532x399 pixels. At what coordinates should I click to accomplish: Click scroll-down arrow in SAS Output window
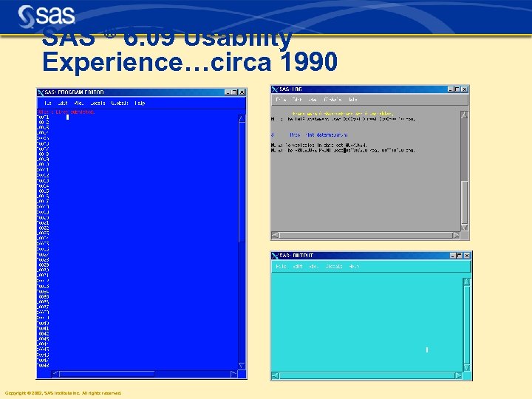[x=467, y=367]
